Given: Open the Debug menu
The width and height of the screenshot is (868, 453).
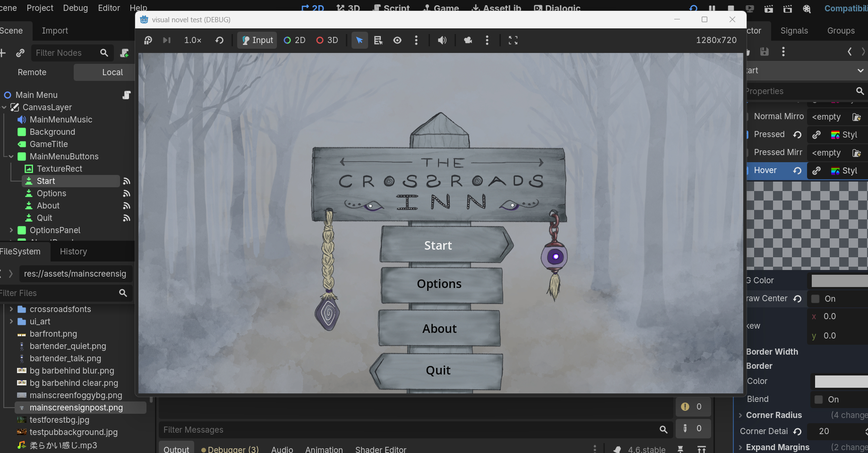Looking at the screenshot, I should pos(75,8).
